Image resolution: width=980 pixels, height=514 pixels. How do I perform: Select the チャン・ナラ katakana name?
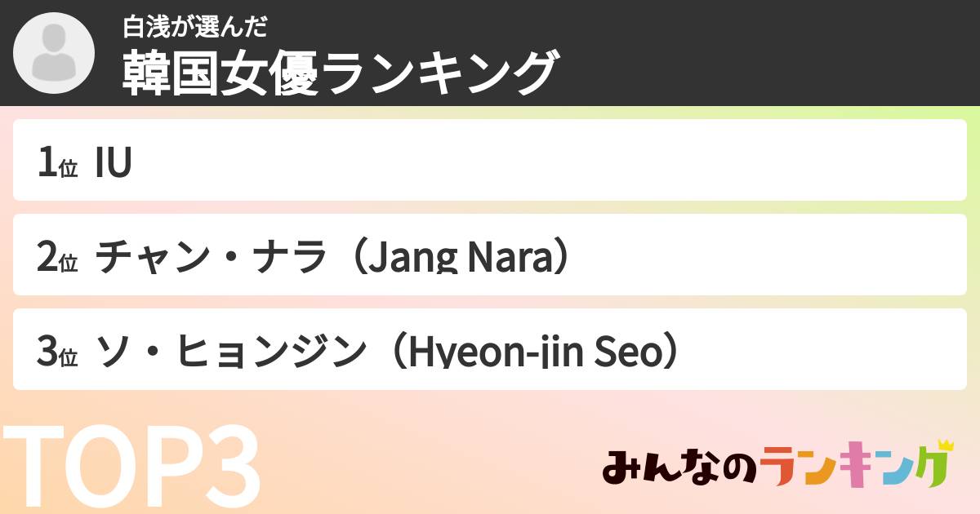tap(205, 259)
